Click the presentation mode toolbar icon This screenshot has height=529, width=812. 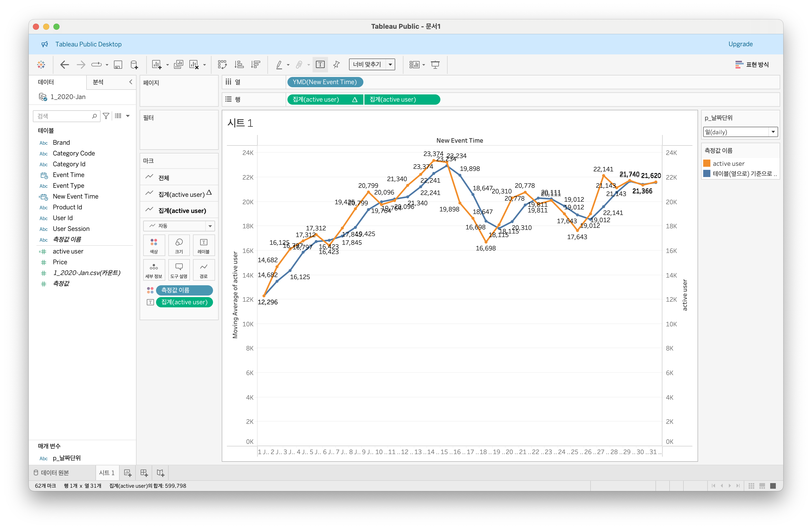coord(435,64)
